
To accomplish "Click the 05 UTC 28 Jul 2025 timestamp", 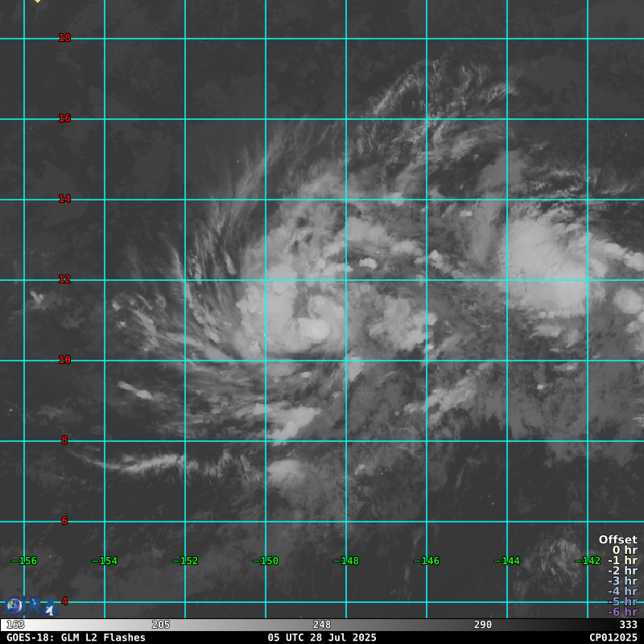I will click(322, 638).
